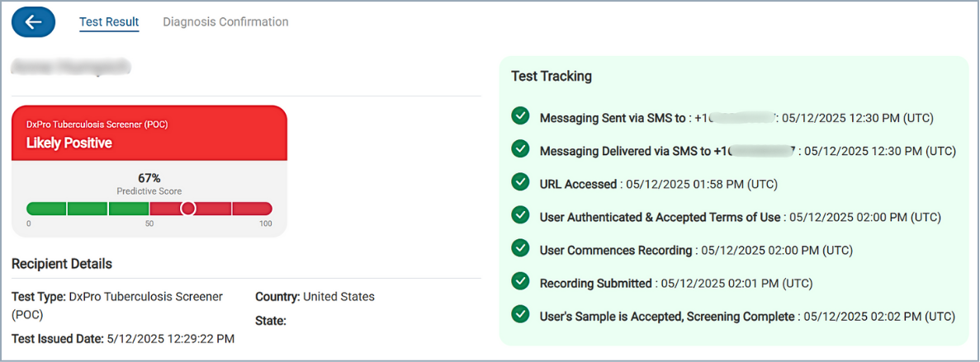Click the Likely Positive result banner

[x=149, y=134]
